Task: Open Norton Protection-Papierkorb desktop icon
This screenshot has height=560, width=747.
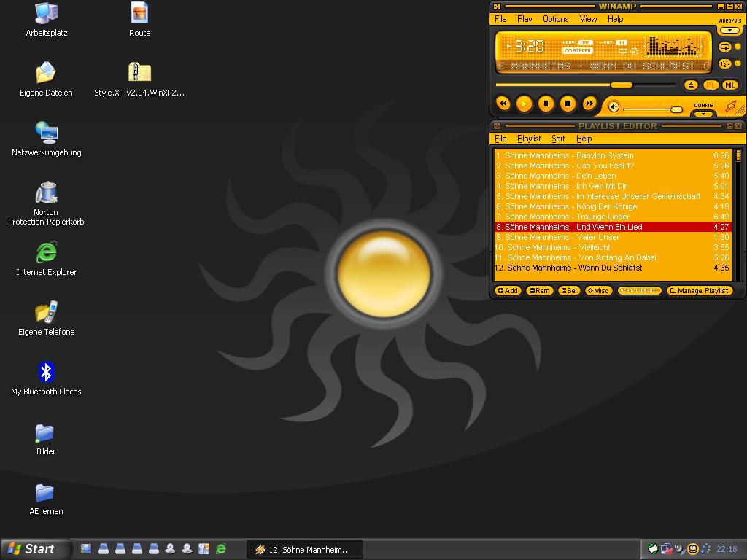Action: (x=46, y=194)
